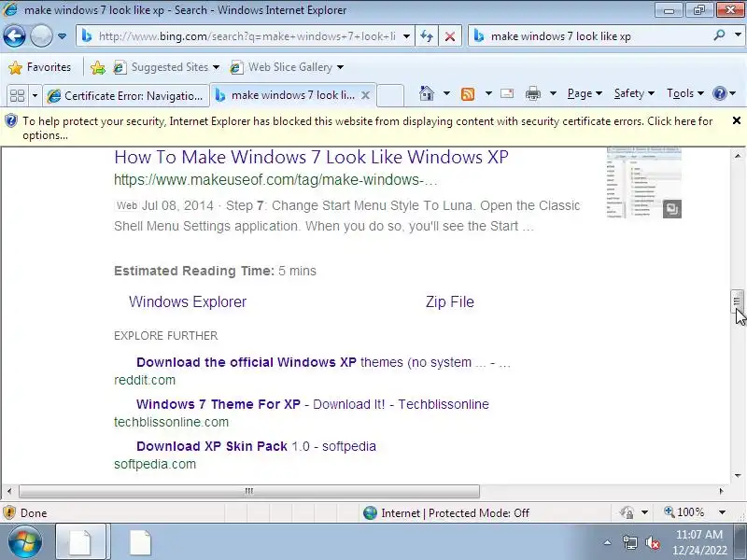Click the vertical scrollbar thumb
This screenshot has height=560, width=747.
coord(737,301)
